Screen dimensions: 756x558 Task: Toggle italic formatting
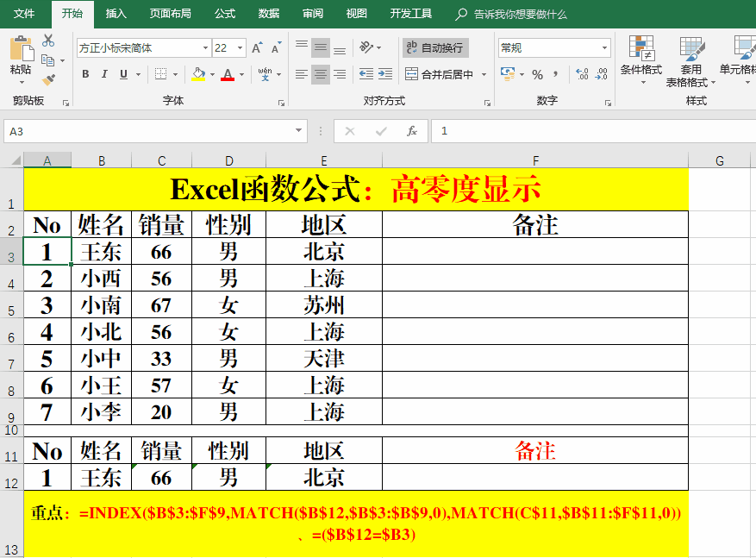coord(104,74)
